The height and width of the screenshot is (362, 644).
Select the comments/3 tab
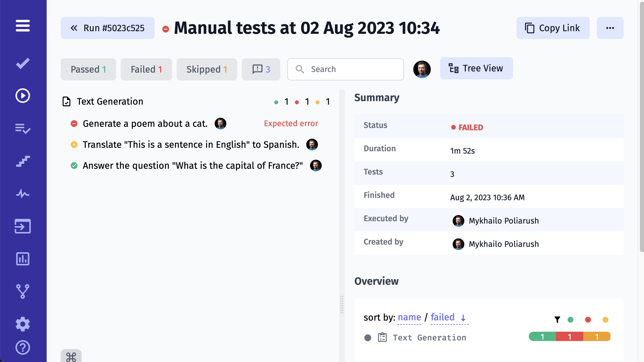coord(261,68)
